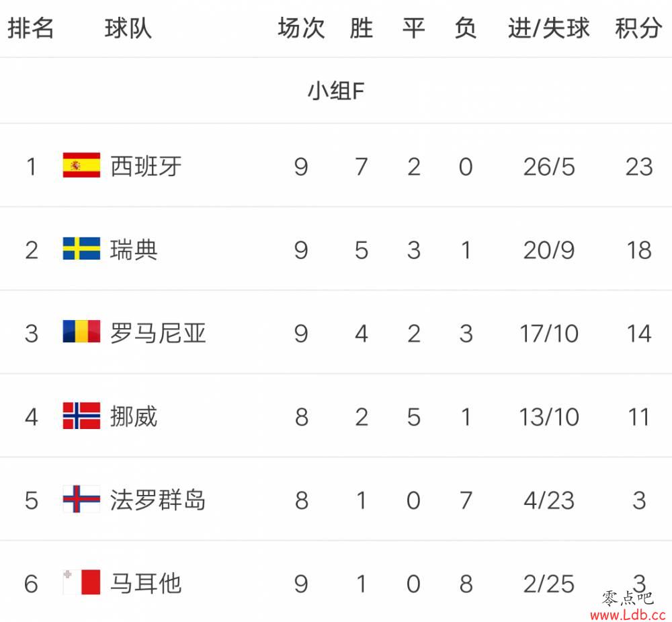The height and width of the screenshot is (622, 672).
Task: Select the 罗马尼亚 team name
Action: [x=158, y=333]
